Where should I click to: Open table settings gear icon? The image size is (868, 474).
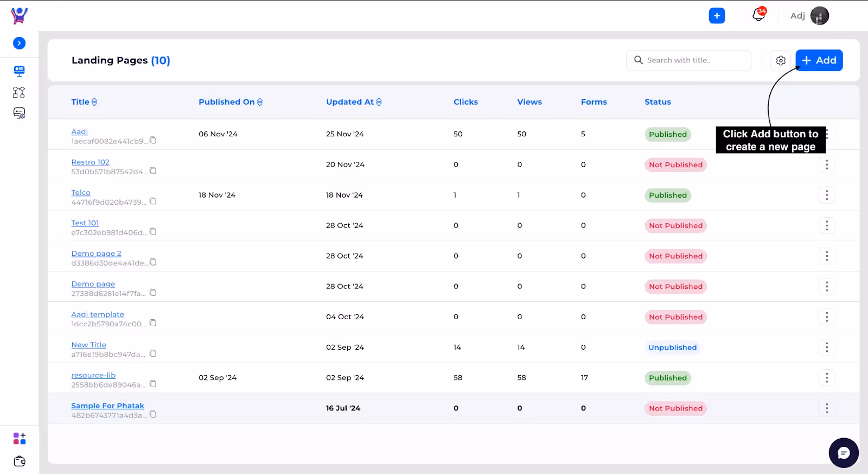tap(781, 60)
